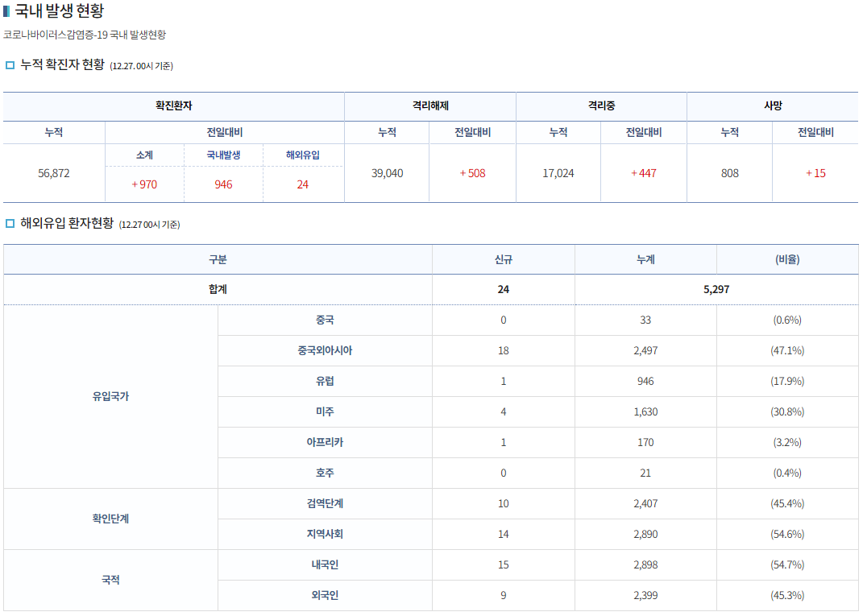Click the square bullet icon before 누적 확진자 현황

pos(10,65)
